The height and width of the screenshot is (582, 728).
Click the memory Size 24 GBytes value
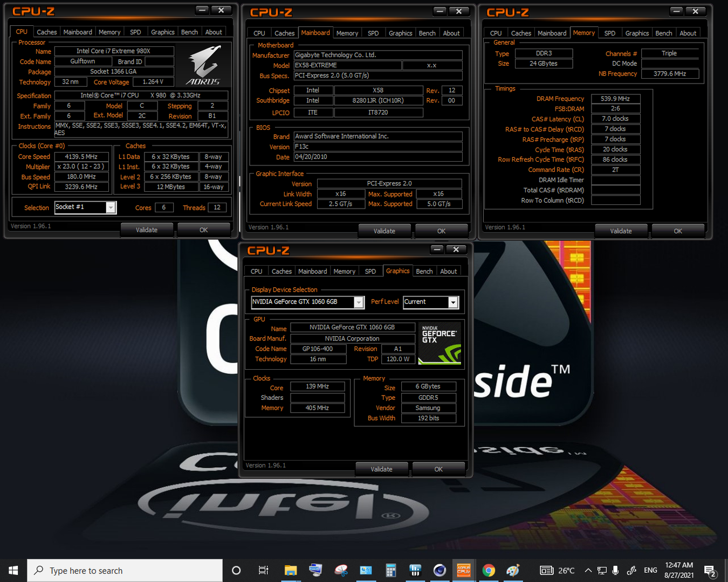[x=544, y=64]
